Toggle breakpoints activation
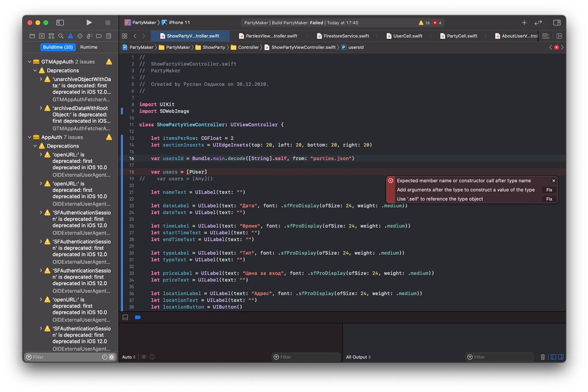The height and width of the screenshot is (392, 588). tap(138, 317)
